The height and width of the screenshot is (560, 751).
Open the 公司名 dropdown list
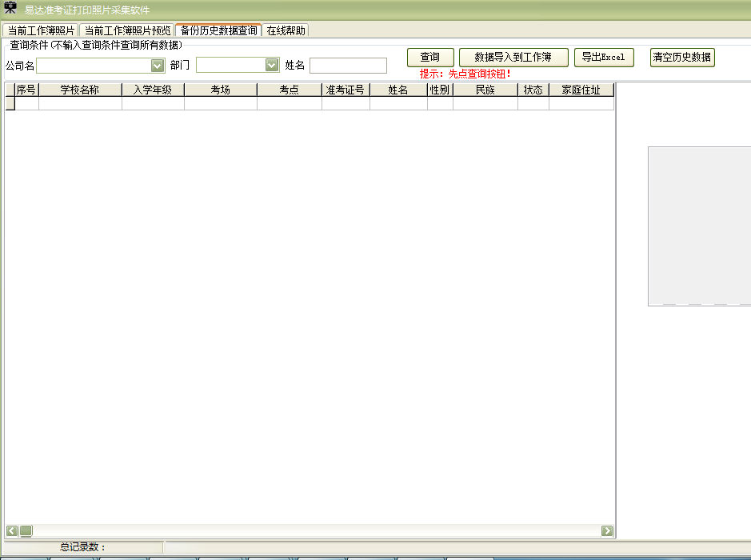pos(158,66)
